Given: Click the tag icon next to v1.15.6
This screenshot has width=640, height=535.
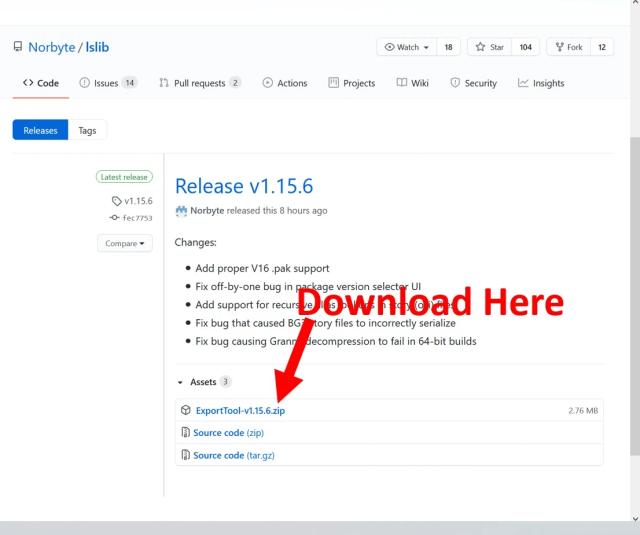Looking at the screenshot, I should coord(117,201).
